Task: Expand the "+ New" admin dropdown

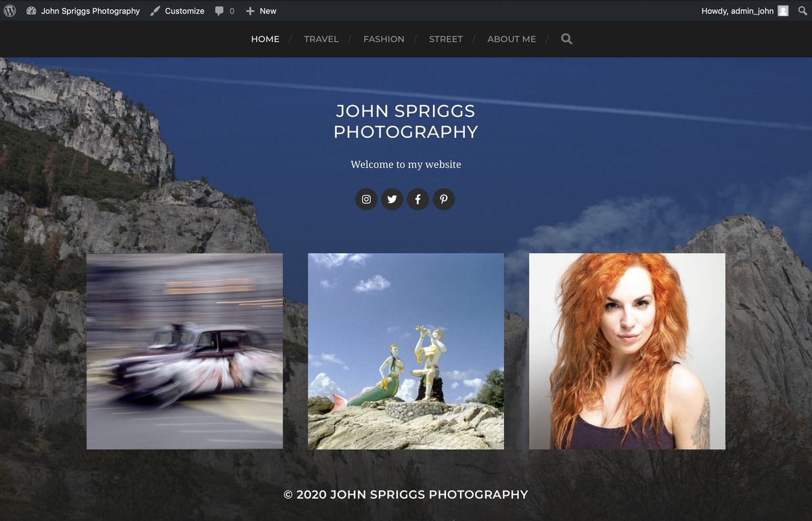Action: point(261,11)
